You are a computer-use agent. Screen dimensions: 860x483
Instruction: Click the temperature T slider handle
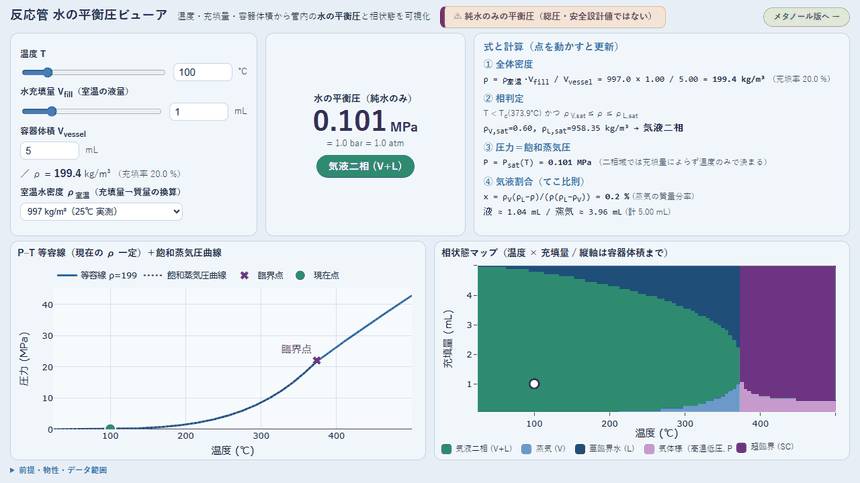(48, 72)
